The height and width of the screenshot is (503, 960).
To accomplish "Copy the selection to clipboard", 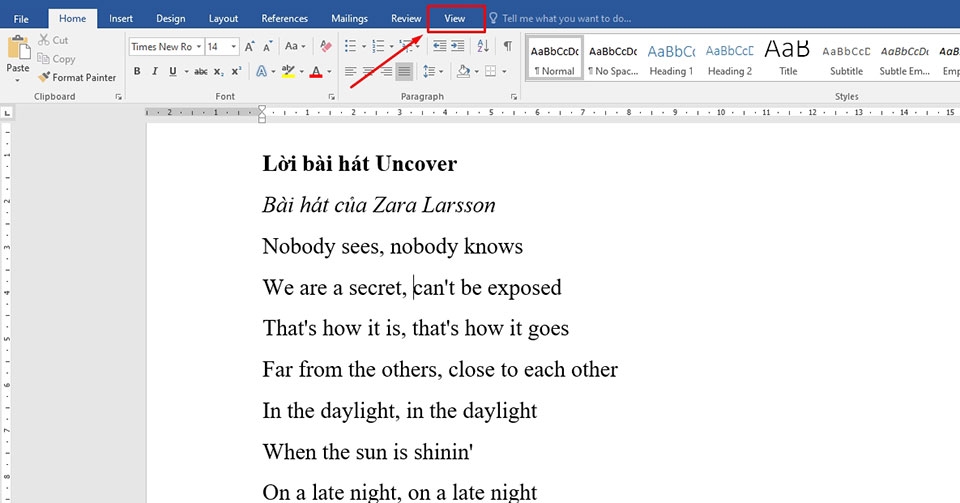I will 56,59.
